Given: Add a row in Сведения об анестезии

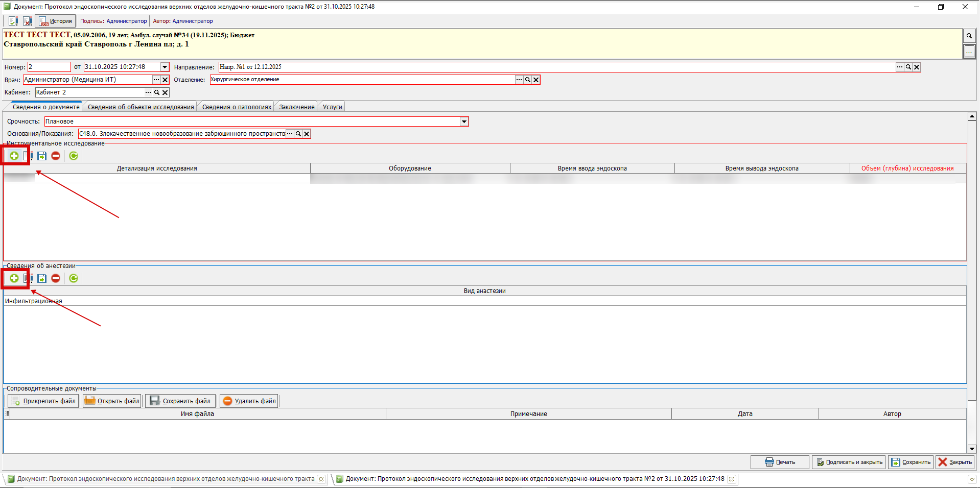Looking at the screenshot, I should point(14,278).
